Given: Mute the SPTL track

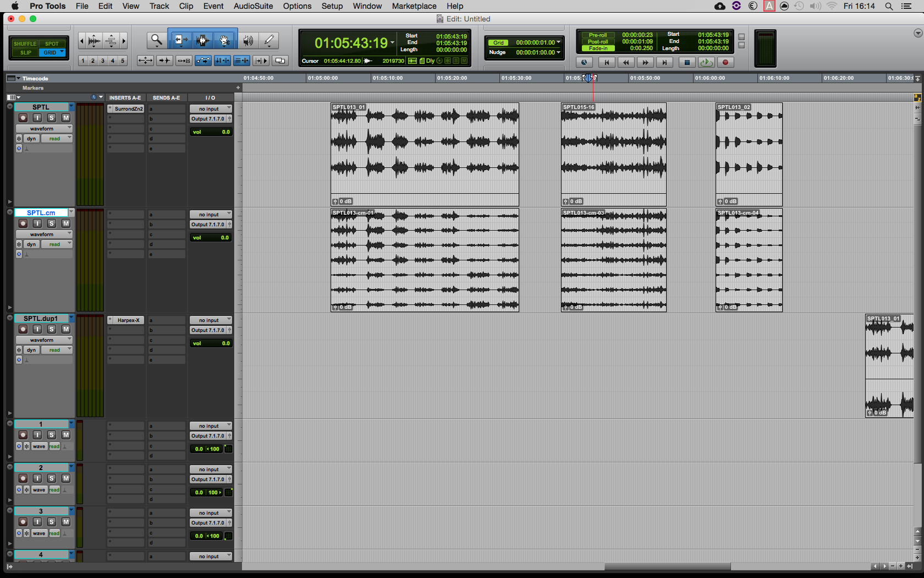Looking at the screenshot, I should (66, 118).
